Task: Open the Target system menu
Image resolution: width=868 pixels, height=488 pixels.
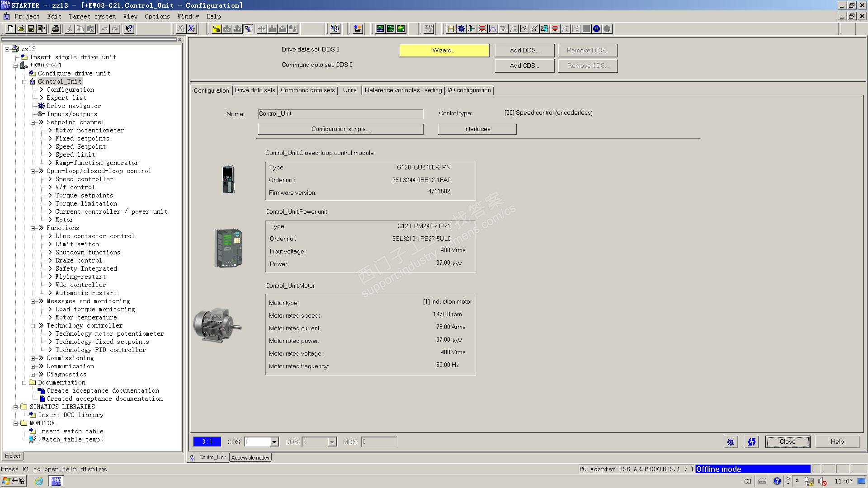Action: tap(92, 16)
